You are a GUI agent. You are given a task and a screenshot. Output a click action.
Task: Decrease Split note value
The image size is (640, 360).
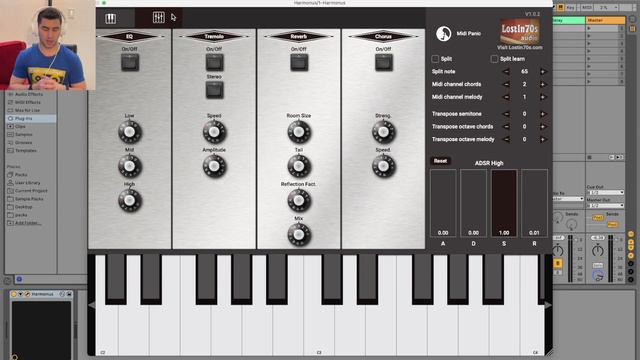pyautogui.click(x=506, y=71)
